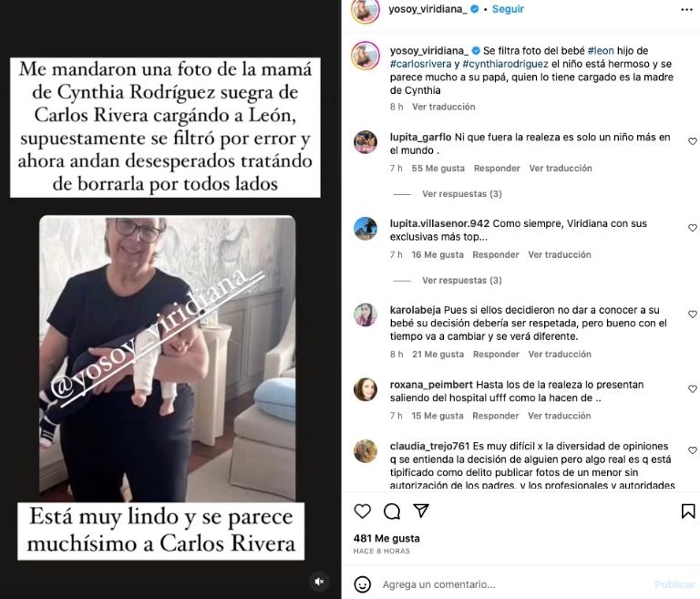Save the post with bookmark icon
700x599 pixels.
(x=688, y=511)
